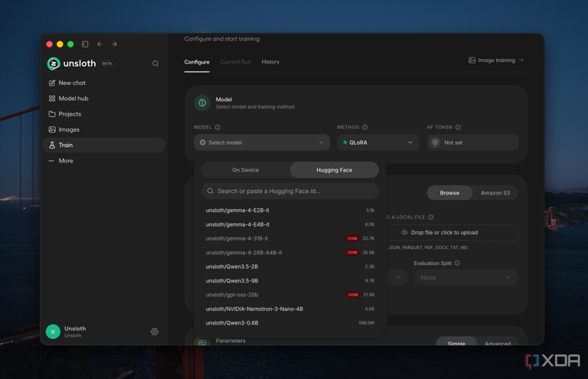The height and width of the screenshot is (379, 588).
Task: Open the QLoRA method dropdown
Action: tap(378, 142)
